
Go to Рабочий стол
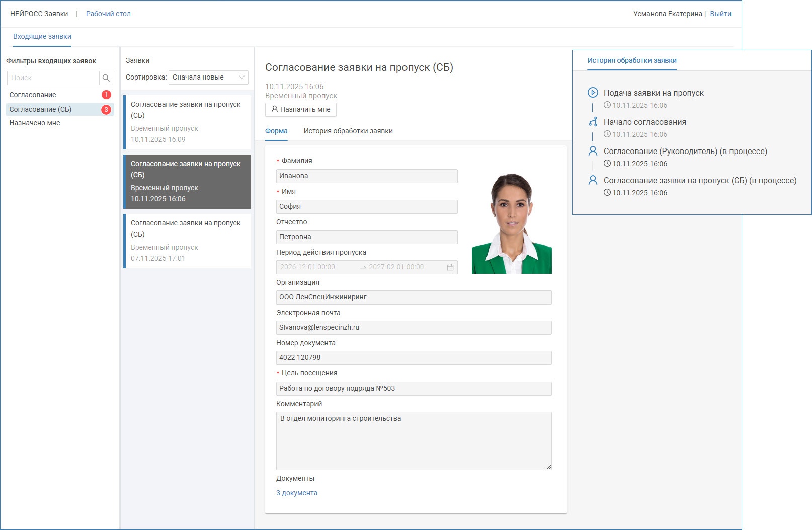pos(108,14)
